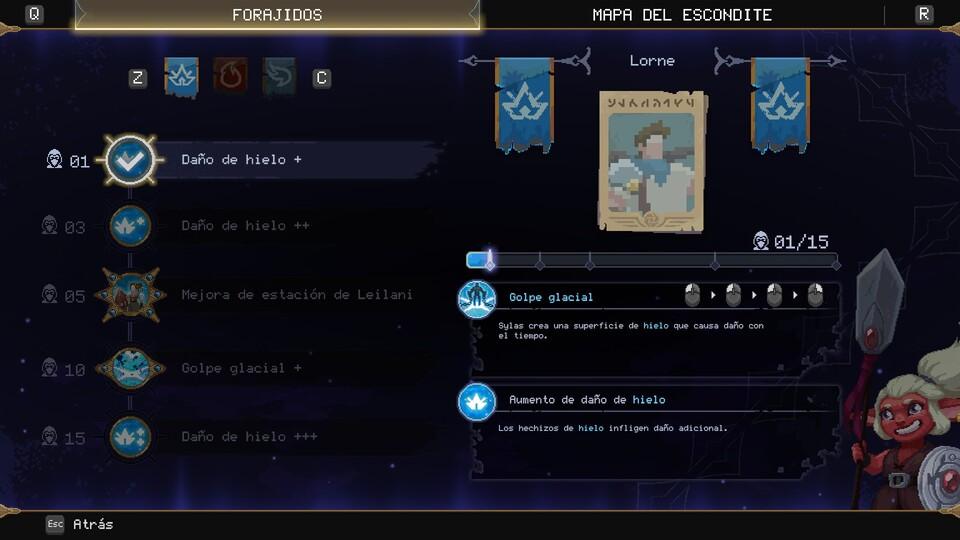This screenshot has height=540, width=960.
Task: Select the Daño de hielo ++ node icon
Action: coord(130,226)
